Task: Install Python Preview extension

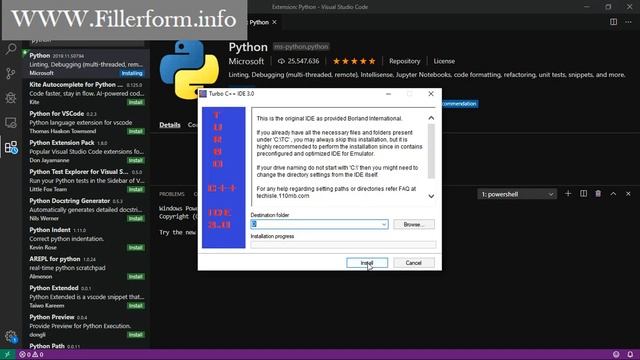Action: click(136, 335)
